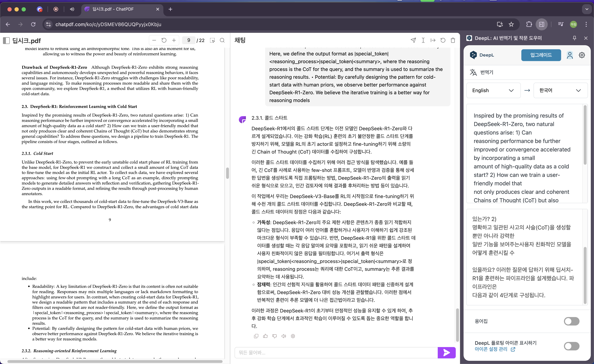Click the chat message input field

[336, 353]
